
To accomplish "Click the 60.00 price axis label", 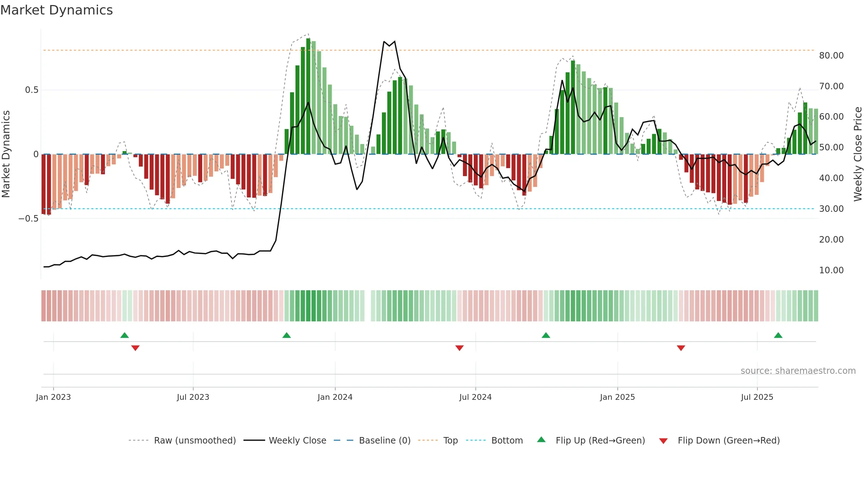I will 831,116.
